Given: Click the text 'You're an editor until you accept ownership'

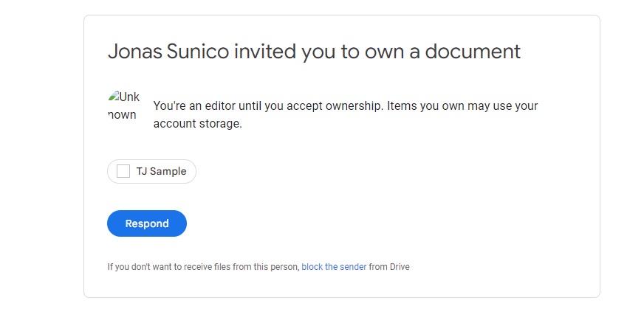Looking at the screenshot, I should point(268,106).
